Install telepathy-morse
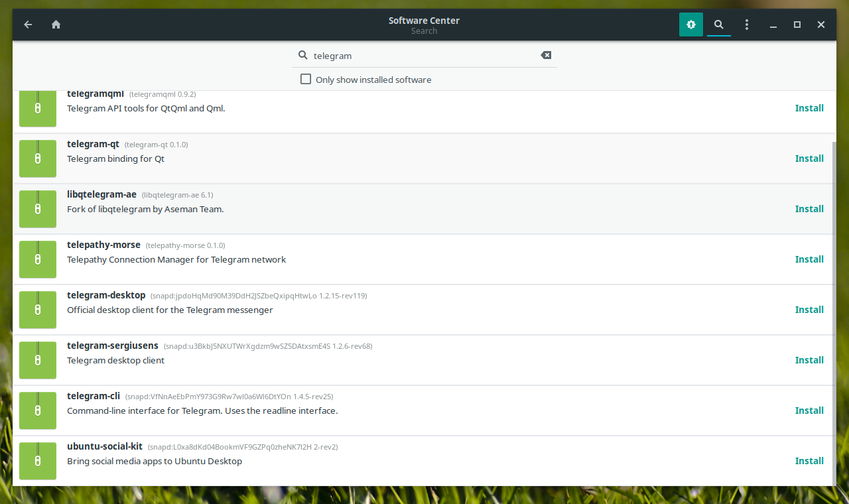The image size is (849, 504). coord(809,259)
